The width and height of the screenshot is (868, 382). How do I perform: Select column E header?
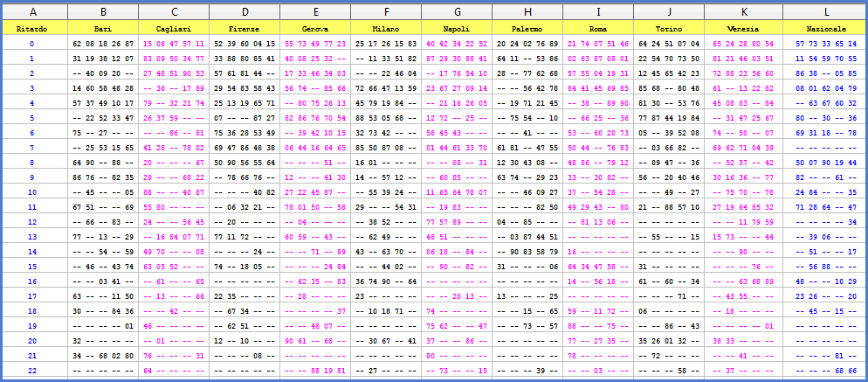315,12
